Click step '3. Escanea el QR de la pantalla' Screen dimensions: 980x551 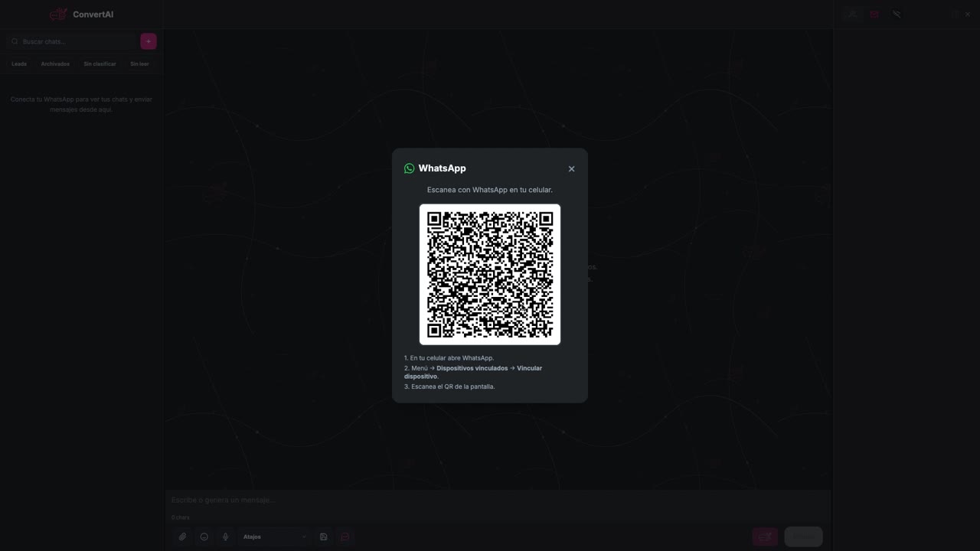point(449,386)
